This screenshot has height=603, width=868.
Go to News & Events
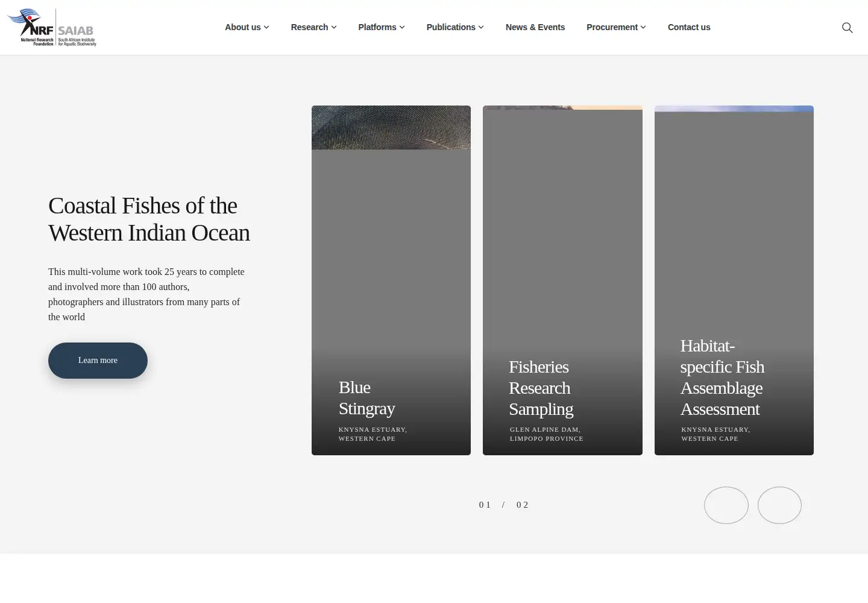tap(535, 27)
